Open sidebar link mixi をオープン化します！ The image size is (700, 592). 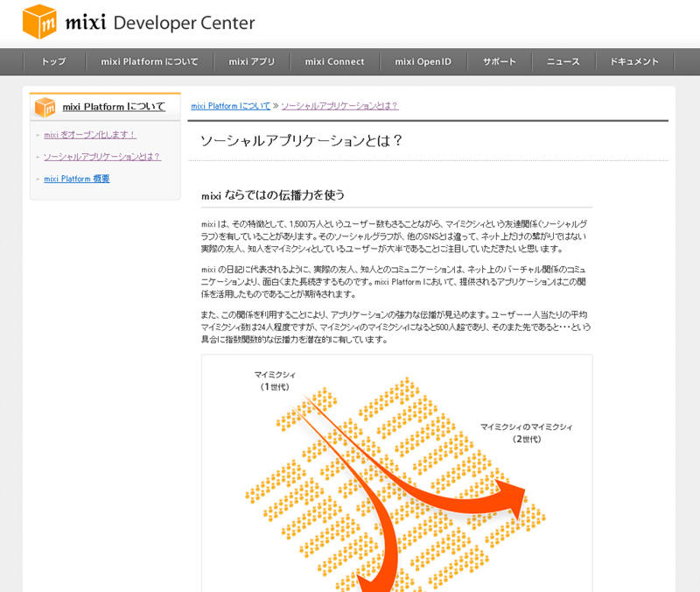90,135
